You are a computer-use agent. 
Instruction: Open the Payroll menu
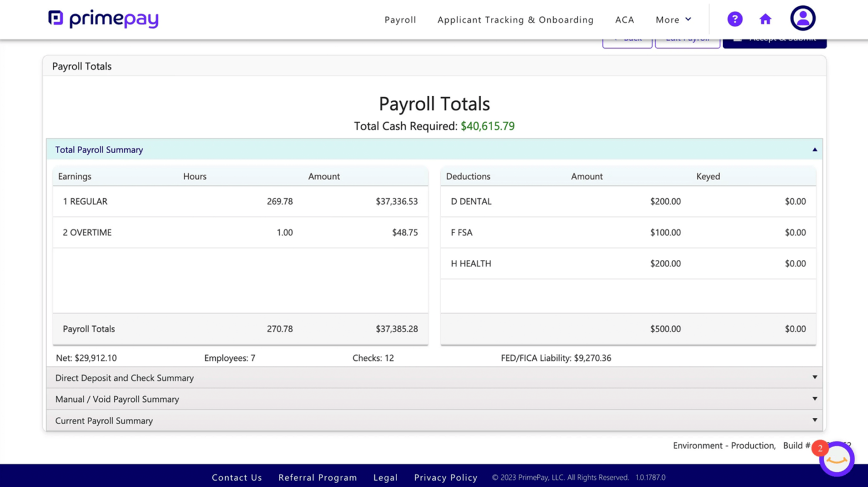tap(401, 20)
